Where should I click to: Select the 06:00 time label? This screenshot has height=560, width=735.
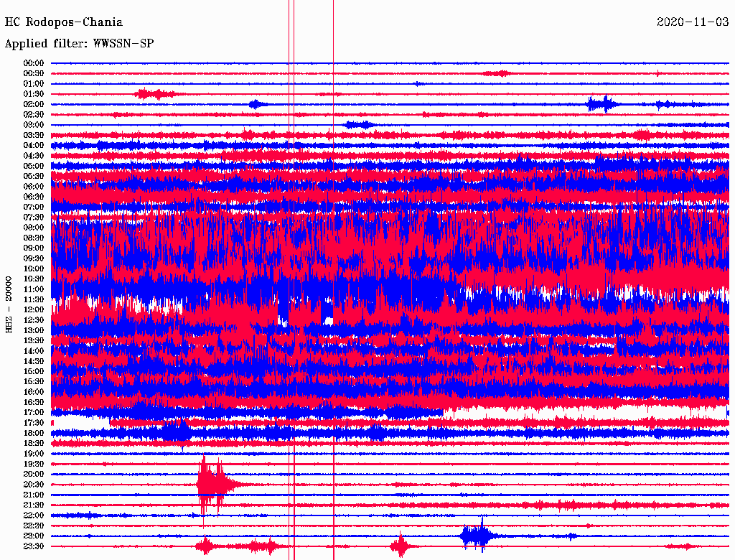[x=34, y=187]
